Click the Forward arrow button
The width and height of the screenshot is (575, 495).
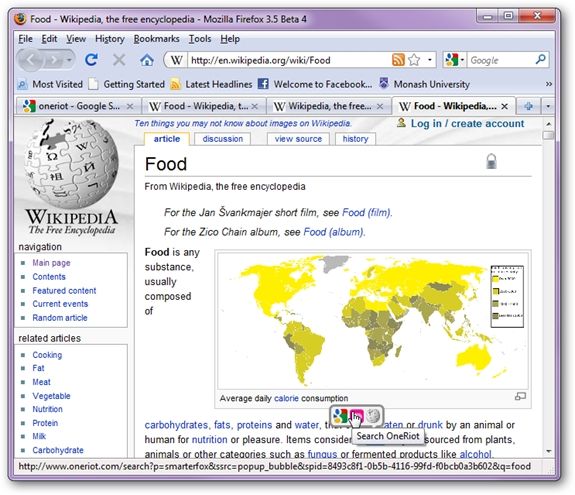click(x=54, y=60)
